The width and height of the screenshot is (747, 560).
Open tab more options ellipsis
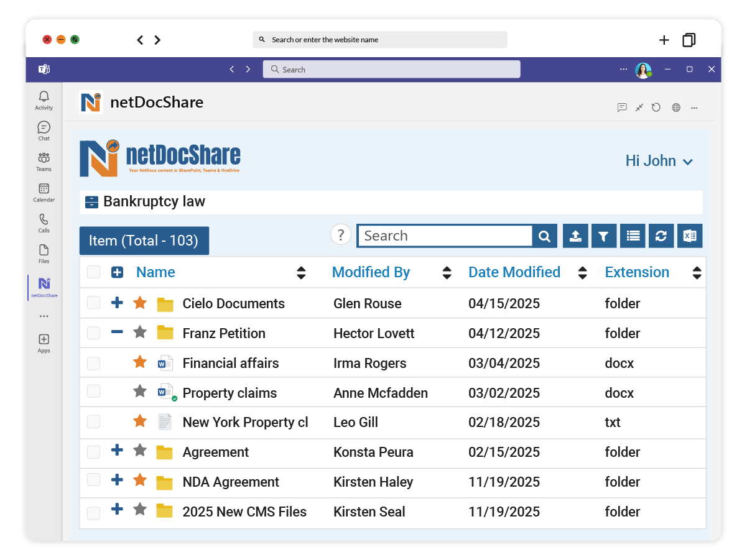pos(694,108)
